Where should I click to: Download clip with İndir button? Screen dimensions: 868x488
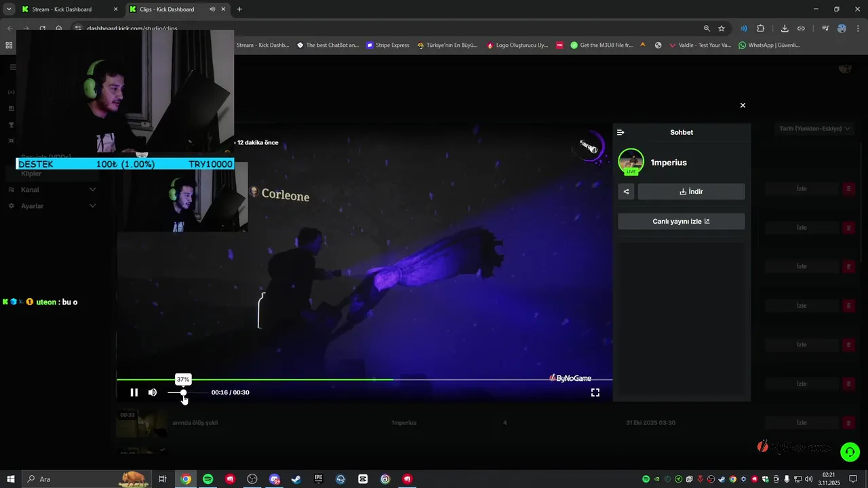pos(691,192)
